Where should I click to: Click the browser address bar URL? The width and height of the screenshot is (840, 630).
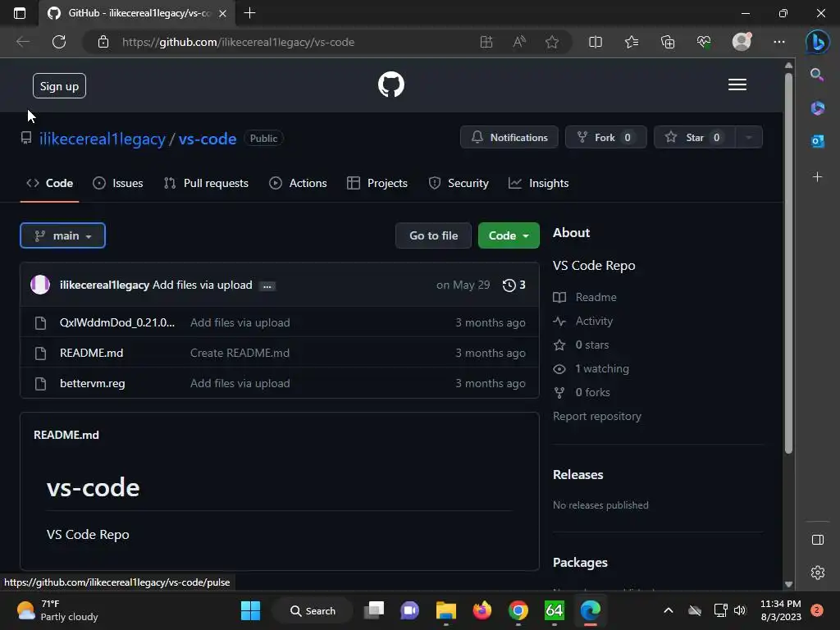click(x=239, y=42)
